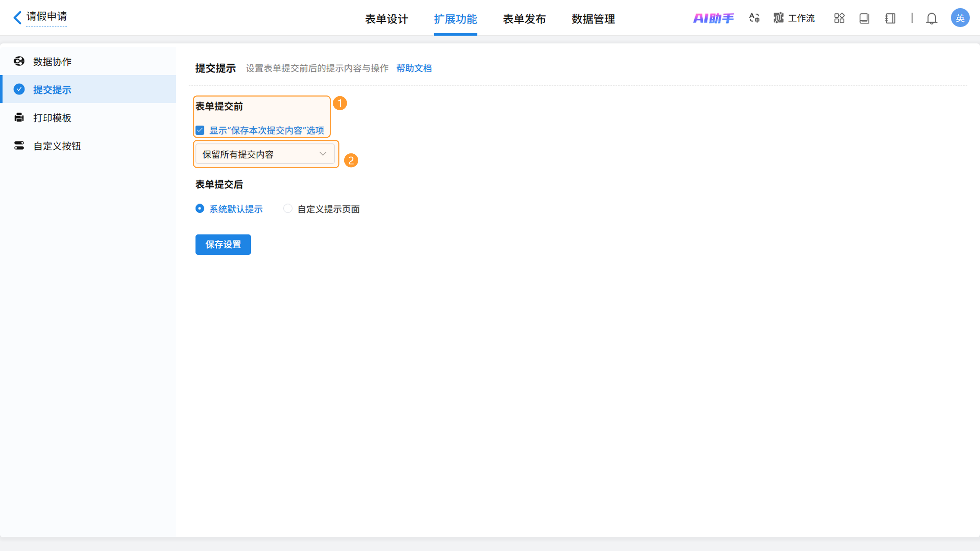This screenshot has height=551, width=980.
Task: Open the 帮助文档 link
Action: tap(413, 68)
